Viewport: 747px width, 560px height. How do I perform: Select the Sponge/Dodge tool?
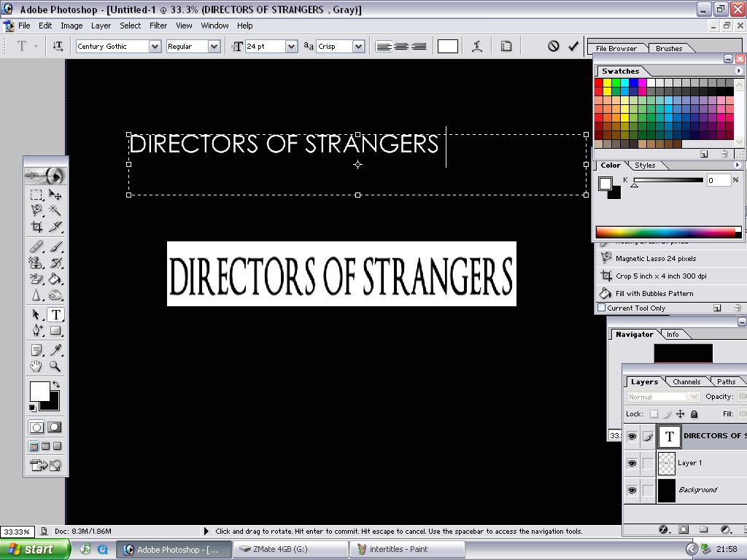point(55,295)
